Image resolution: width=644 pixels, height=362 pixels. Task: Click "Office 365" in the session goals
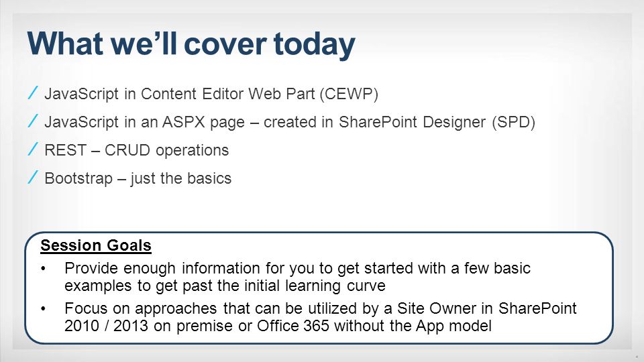[x=293, y=326]
